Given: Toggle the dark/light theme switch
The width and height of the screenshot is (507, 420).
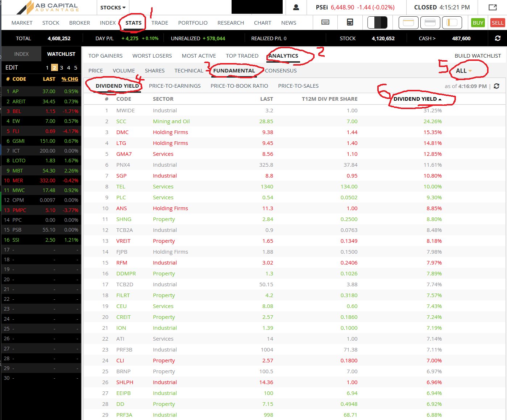Looking at the screenshot, I should (378, 22).
